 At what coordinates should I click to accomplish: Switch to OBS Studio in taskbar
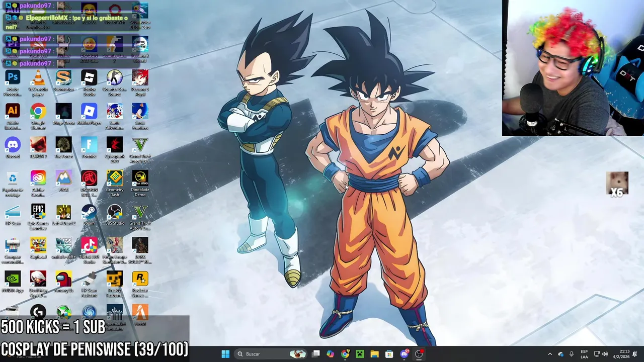419,354
